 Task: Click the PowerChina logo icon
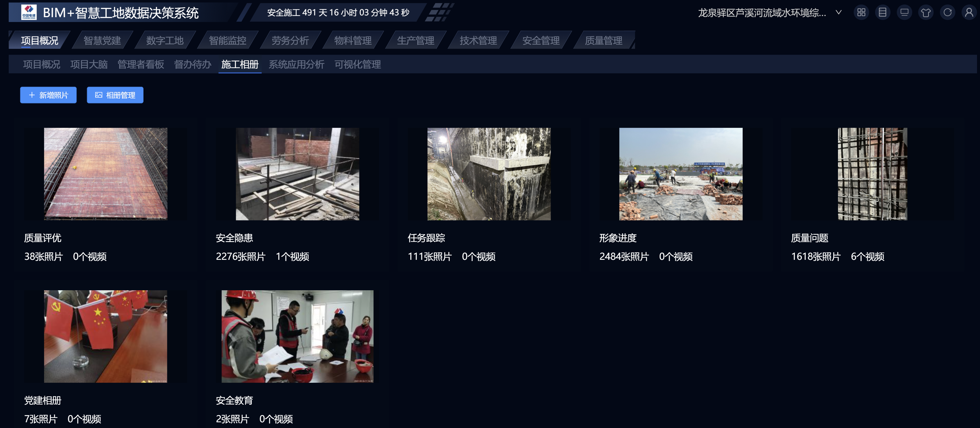(29, 12)
